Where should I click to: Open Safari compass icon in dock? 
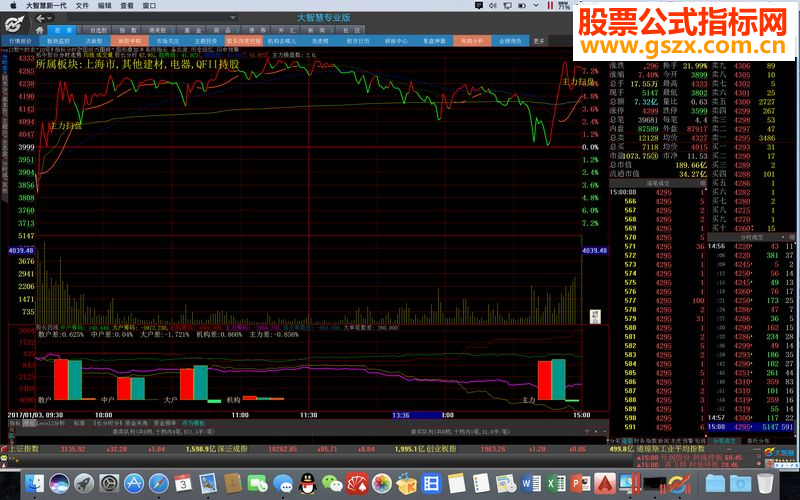(159, 483)
